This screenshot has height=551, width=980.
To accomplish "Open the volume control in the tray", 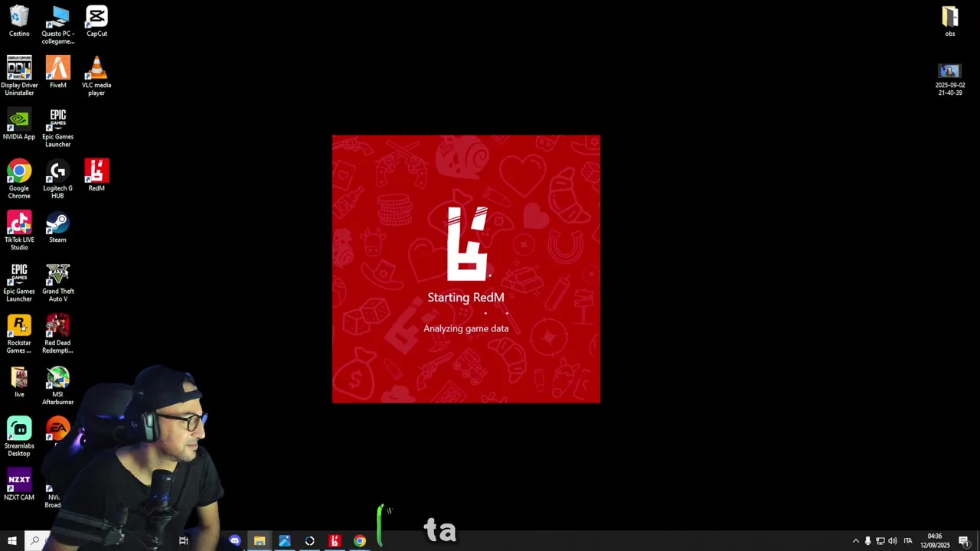I will [x=893, y=541].
